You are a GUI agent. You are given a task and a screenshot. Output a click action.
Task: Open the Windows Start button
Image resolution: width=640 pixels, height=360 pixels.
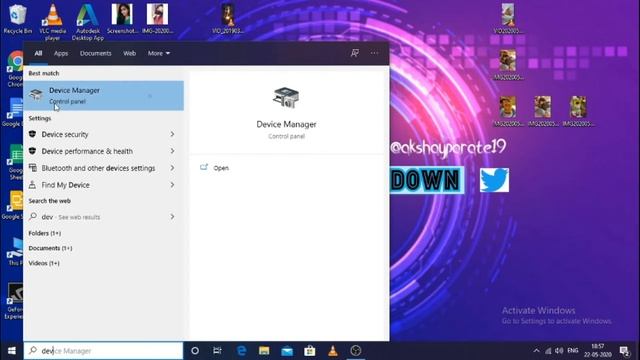click(x=11, y=351)
